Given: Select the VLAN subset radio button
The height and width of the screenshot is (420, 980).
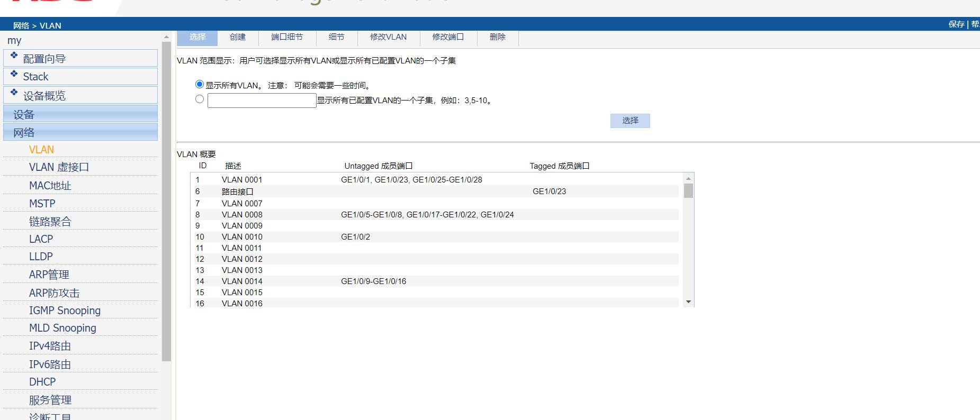Looking at the screenshot, I should tap(200, 99).
